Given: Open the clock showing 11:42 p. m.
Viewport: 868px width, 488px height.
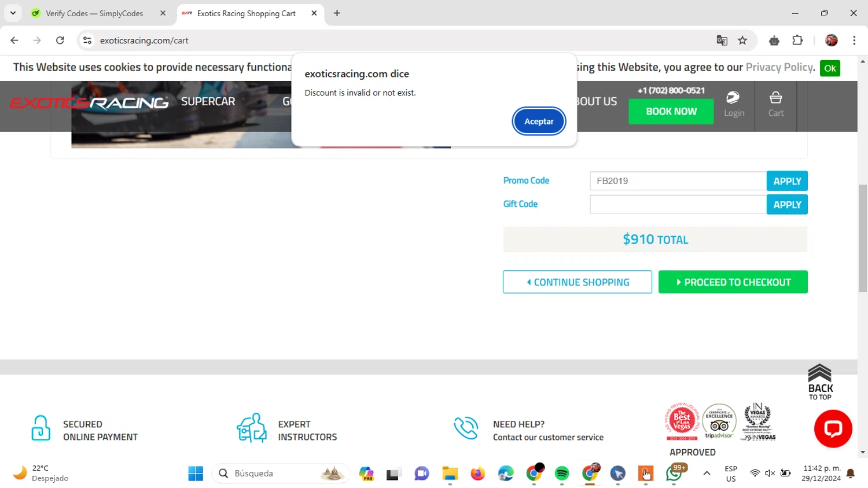Looking at the screenshot, I should click(821, 474).
